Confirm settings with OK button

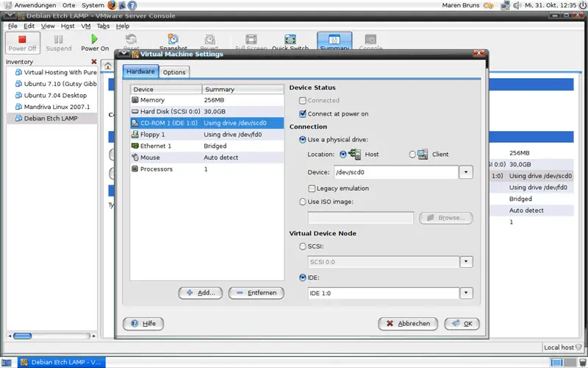pos(462,324)
